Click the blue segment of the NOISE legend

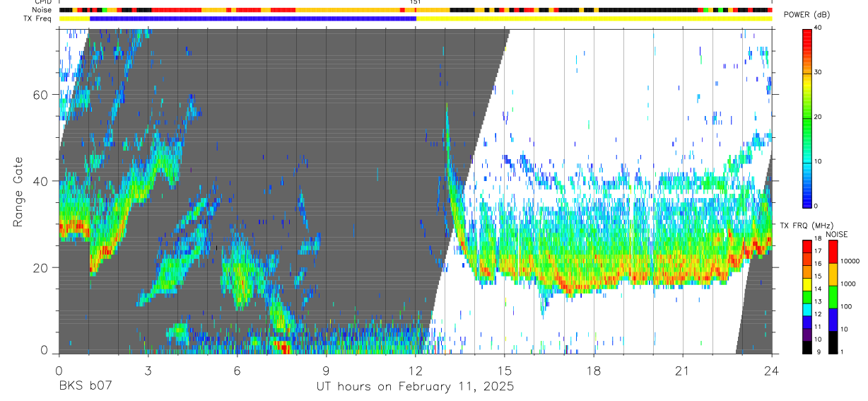click(x=833, y=320)
